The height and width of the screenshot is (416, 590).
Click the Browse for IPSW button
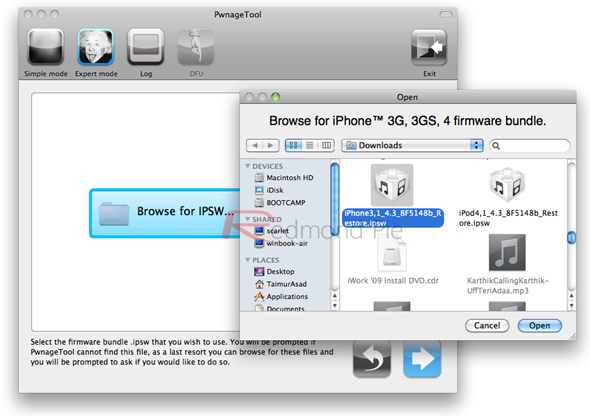click(x=164, y=213)
